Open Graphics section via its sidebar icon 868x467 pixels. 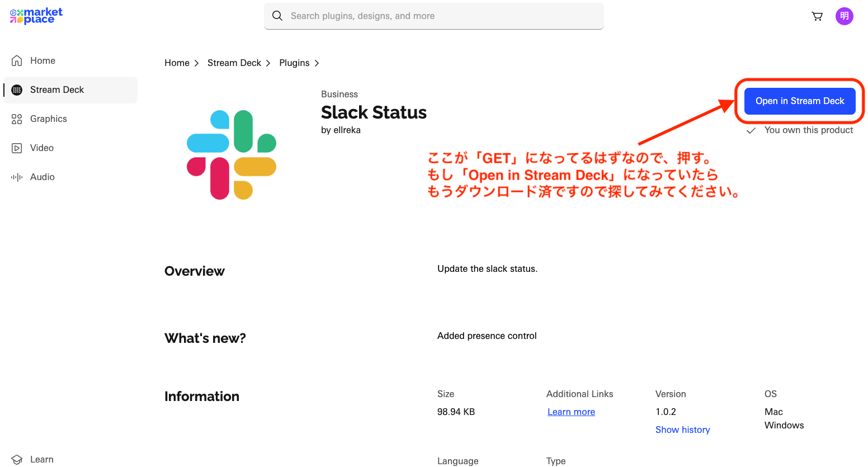click(17, 119)
